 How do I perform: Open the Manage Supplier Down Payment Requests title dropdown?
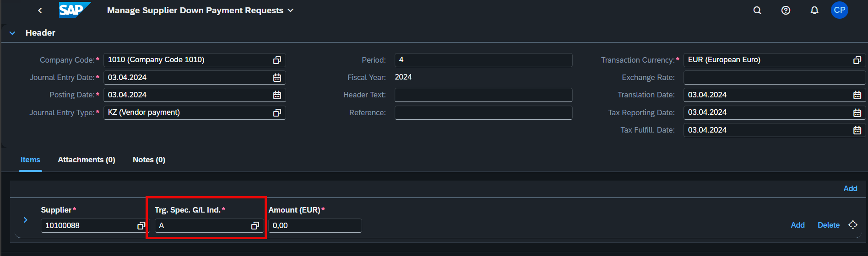click(290, 11)
